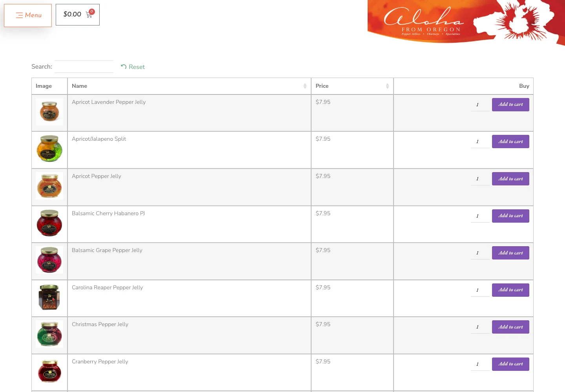Open Apricot Pepper Jelly jar image

click(49, 186)
